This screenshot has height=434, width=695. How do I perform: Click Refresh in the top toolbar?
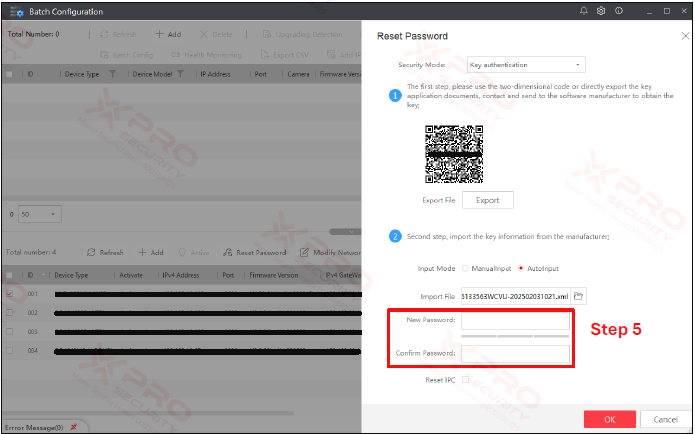(118, 34)
